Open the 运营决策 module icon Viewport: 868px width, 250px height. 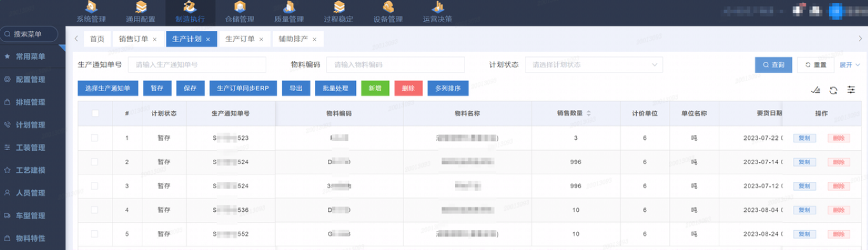437,6
